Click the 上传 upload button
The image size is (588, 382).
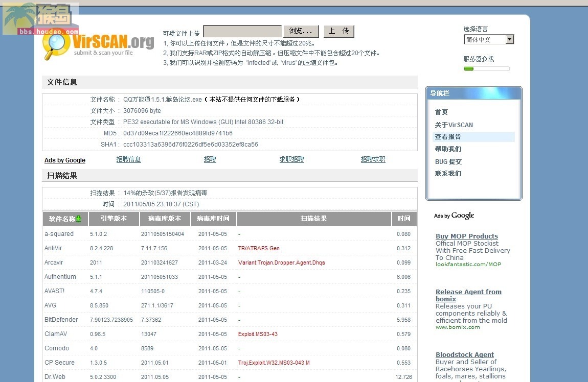pyautogui.click(x=338, y=31)
